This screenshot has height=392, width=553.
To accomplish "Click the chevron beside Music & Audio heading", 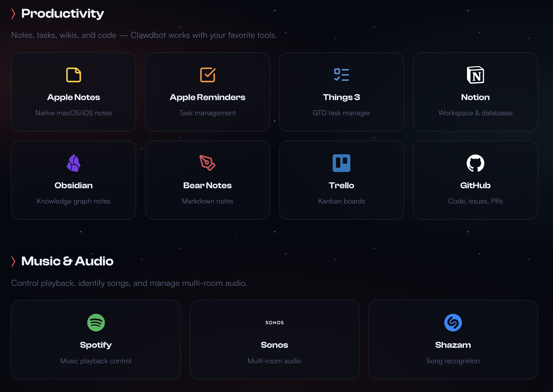I will tap(13, 261).
